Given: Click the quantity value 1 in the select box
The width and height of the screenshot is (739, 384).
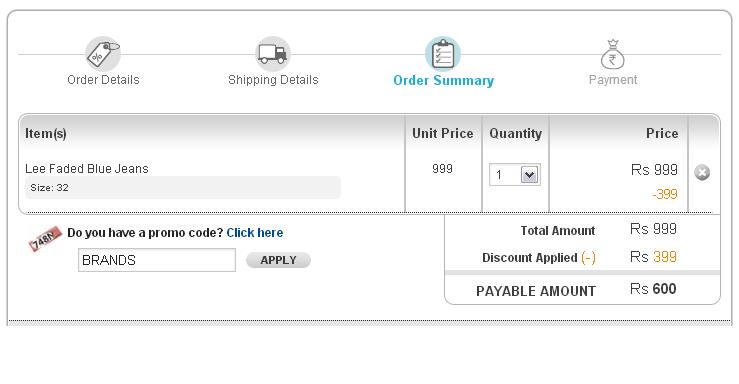Looking at the screenshot, I should 499,175.
